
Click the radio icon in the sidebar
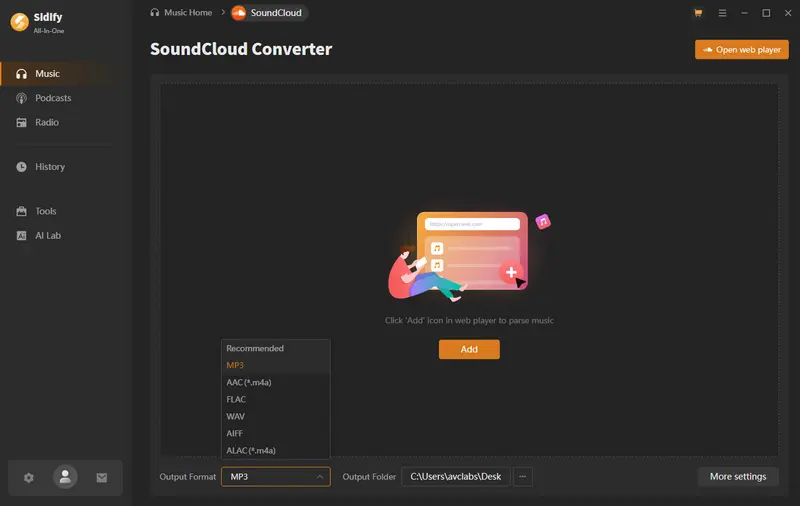tap(21, 122)
